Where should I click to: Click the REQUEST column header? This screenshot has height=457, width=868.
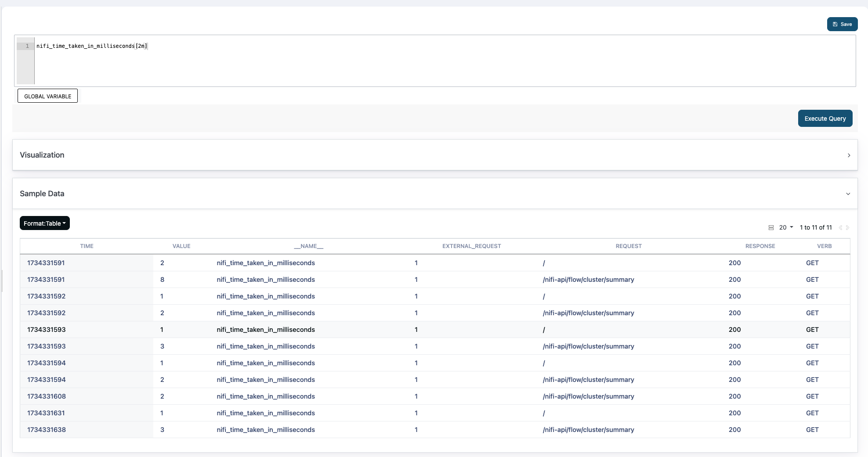click(x=628, y=246)
